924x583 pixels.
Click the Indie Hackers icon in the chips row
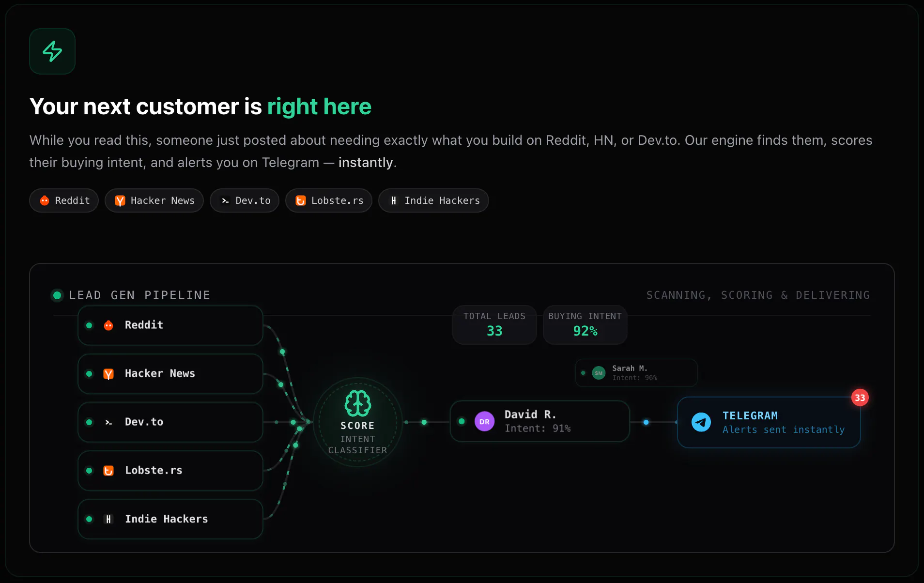coord(394,200)
